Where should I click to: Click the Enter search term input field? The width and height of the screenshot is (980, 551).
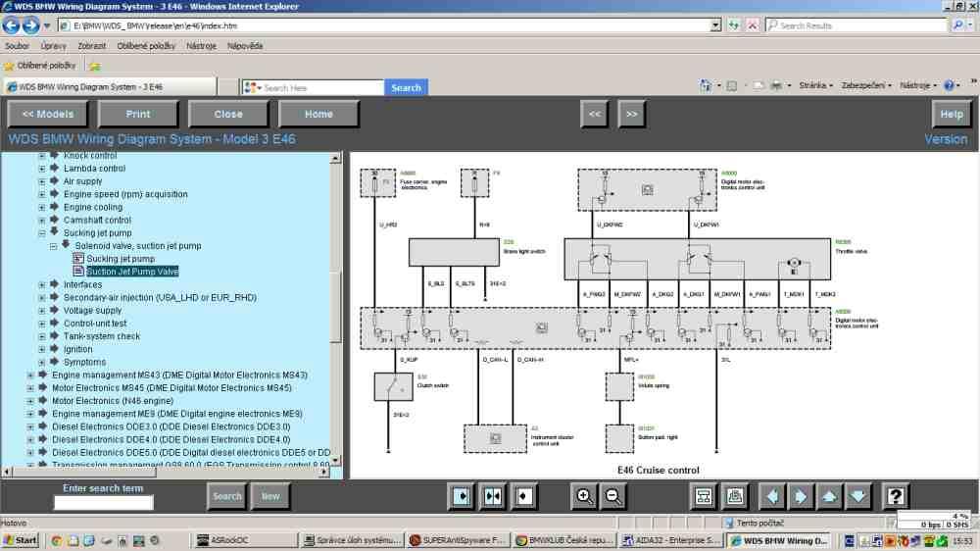click(103, 502)
